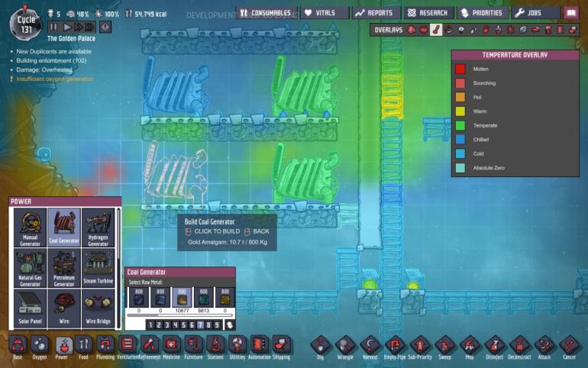Select the Sub-Priority tool
Screen dimensions: 588x368
tap(420, 347)
